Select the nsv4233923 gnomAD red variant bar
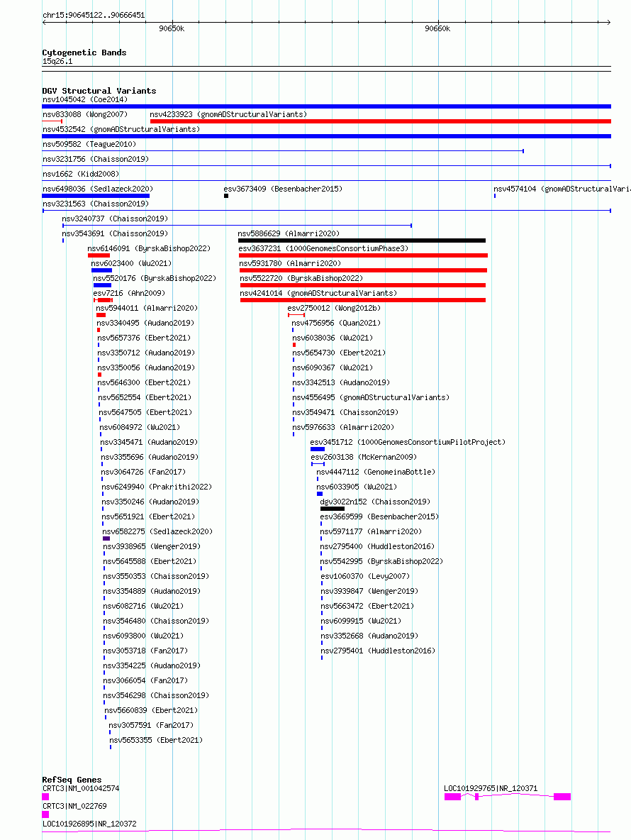 click(381, 121)
